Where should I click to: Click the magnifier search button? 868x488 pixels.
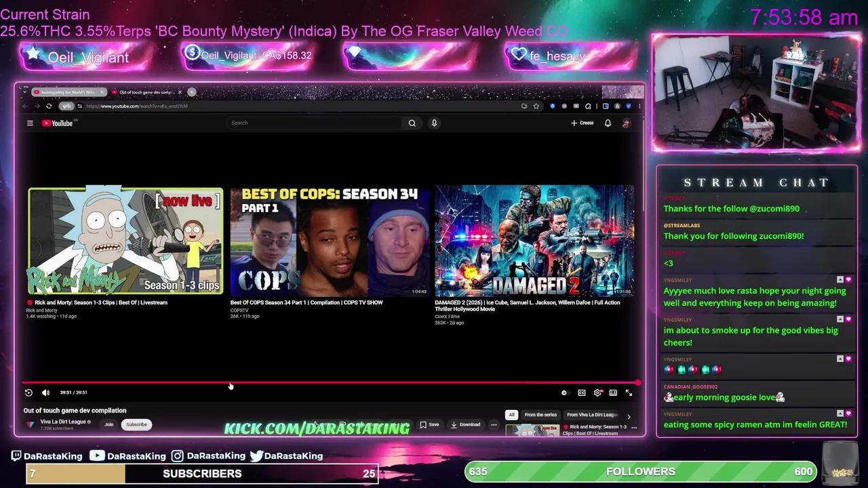[x=412, y=123]
